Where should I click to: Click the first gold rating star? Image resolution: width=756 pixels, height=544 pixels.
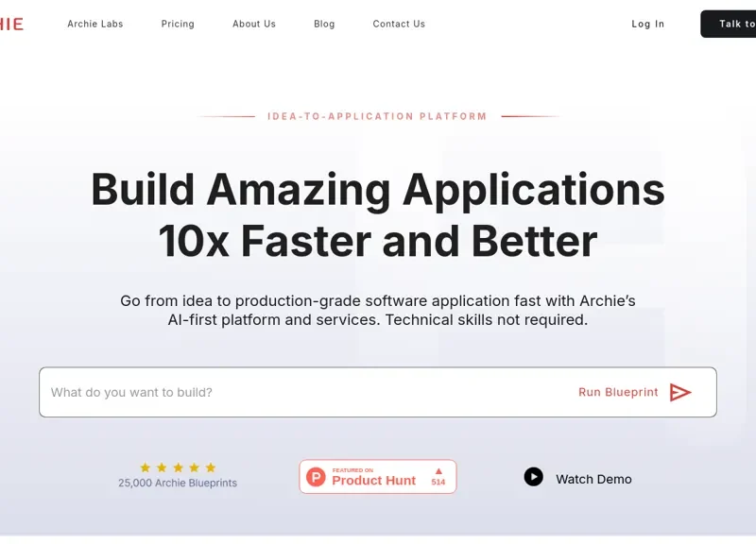click(146, 467)
